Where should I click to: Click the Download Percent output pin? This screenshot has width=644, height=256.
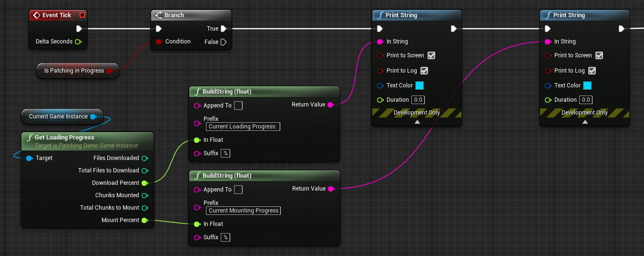145,183
